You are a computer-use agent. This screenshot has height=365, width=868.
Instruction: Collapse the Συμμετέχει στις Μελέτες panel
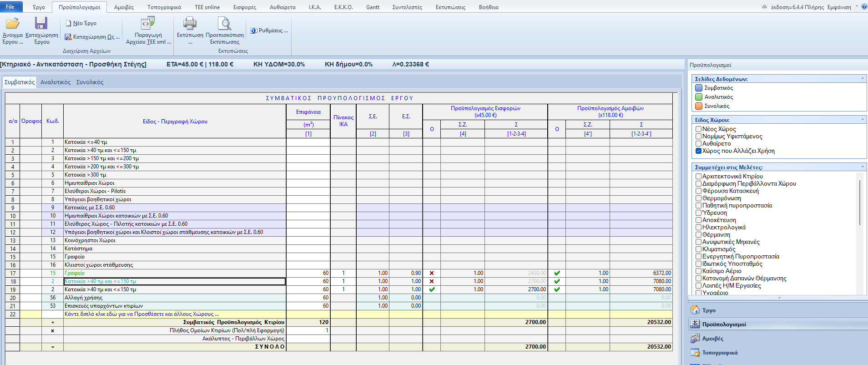863,167
